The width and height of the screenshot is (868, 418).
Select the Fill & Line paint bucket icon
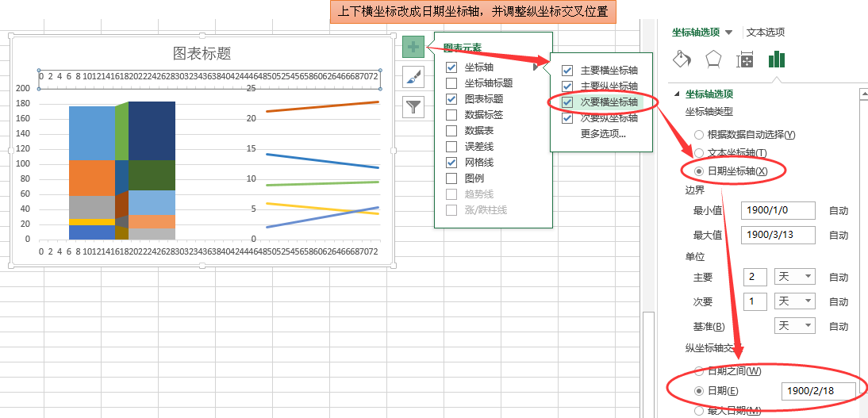[x=682, y=59]
